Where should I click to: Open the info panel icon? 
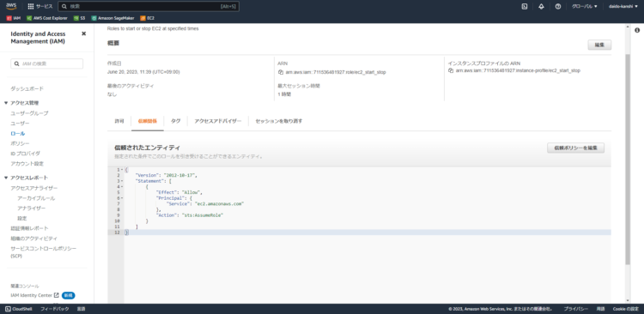coord(637,30)
